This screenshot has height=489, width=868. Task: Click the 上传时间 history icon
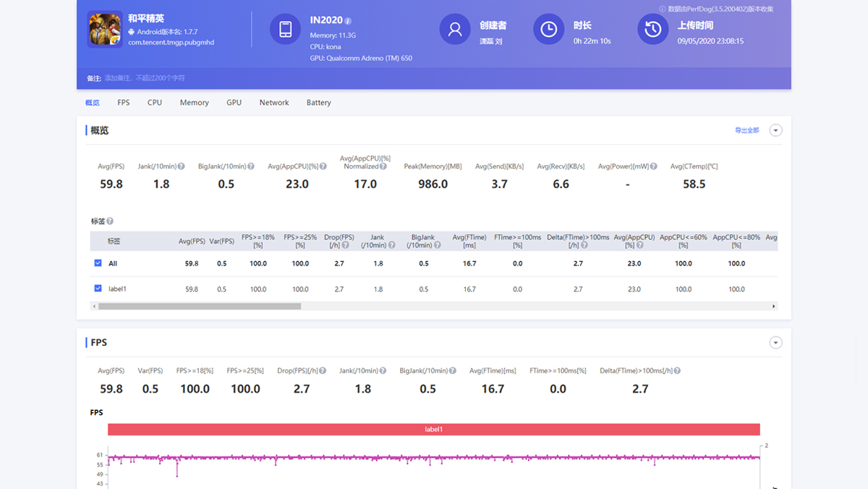click(652, 29)
